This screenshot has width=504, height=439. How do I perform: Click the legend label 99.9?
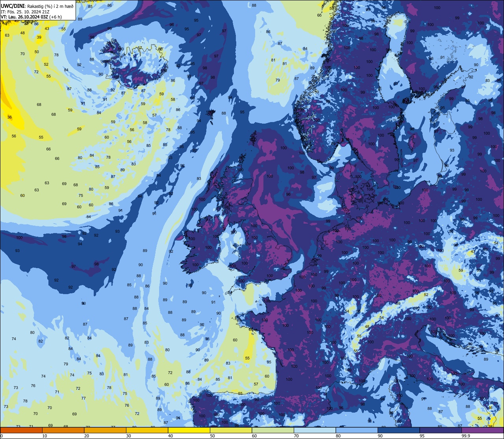point(466,436)
